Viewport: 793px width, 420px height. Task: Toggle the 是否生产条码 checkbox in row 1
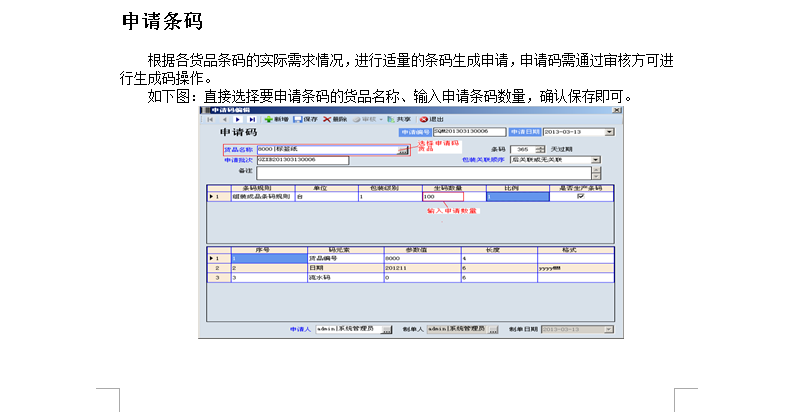click(x=580, y=196)
